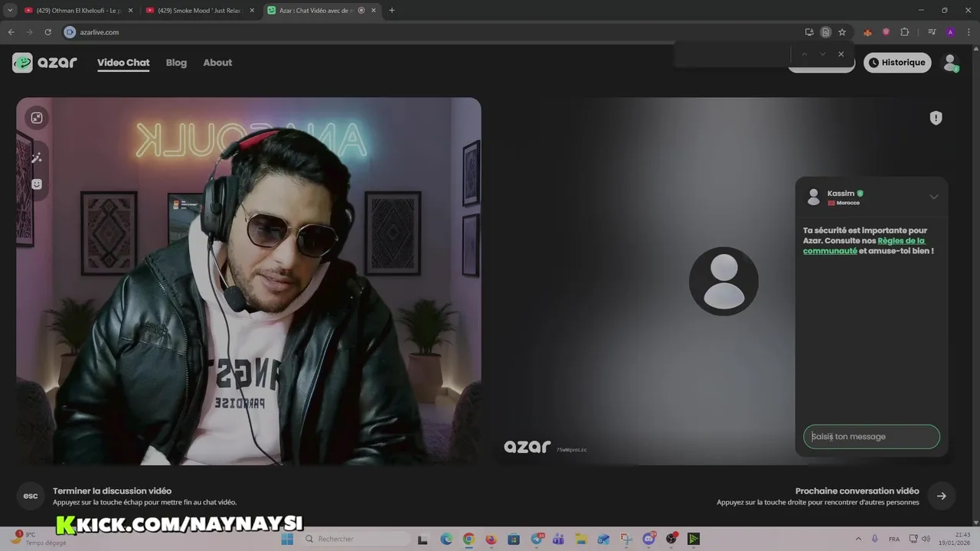
Task: Open the Historique chat history
Action: [x=897, y=63]
